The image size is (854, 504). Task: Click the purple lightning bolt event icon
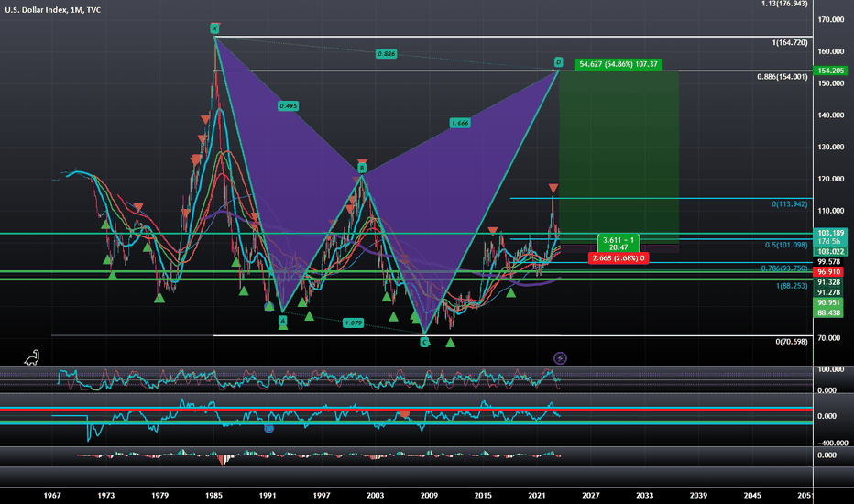tap(560, 358)
